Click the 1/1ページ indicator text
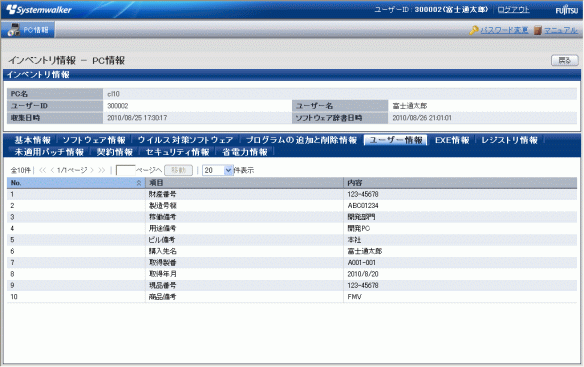584x367 pixels. coord(72,170)
